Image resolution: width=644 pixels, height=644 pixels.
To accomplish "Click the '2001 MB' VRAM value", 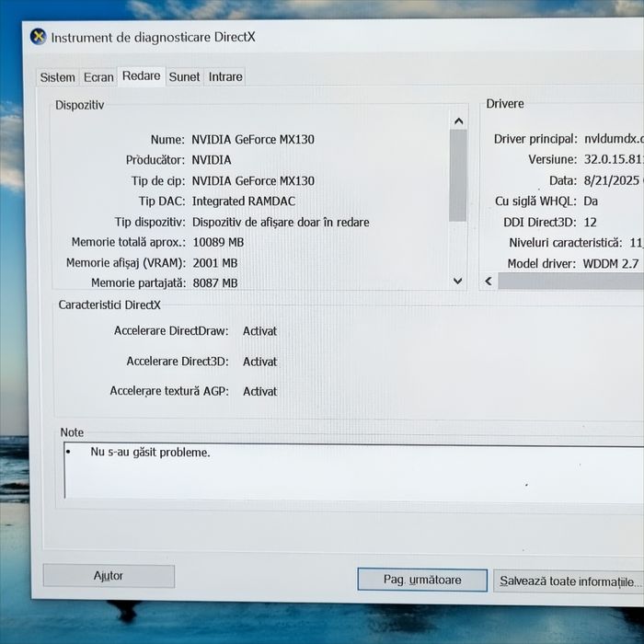I will pos(215,263).
